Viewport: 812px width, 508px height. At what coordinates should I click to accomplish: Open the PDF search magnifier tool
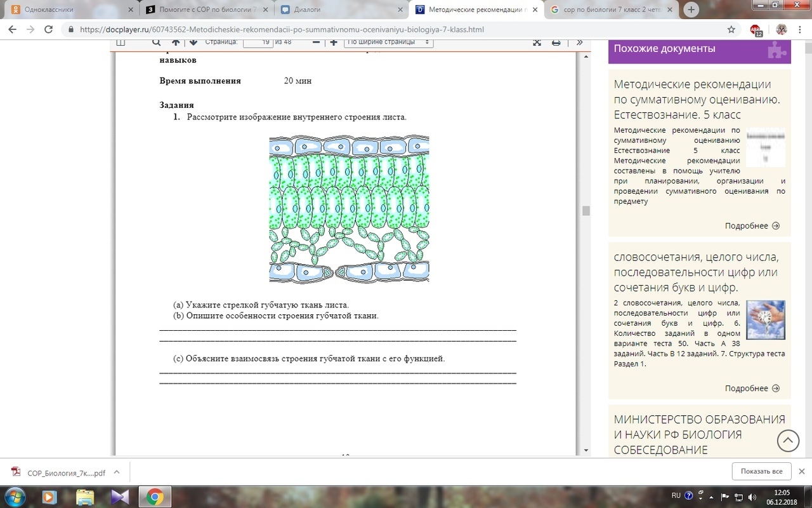[x=156, y=42]
